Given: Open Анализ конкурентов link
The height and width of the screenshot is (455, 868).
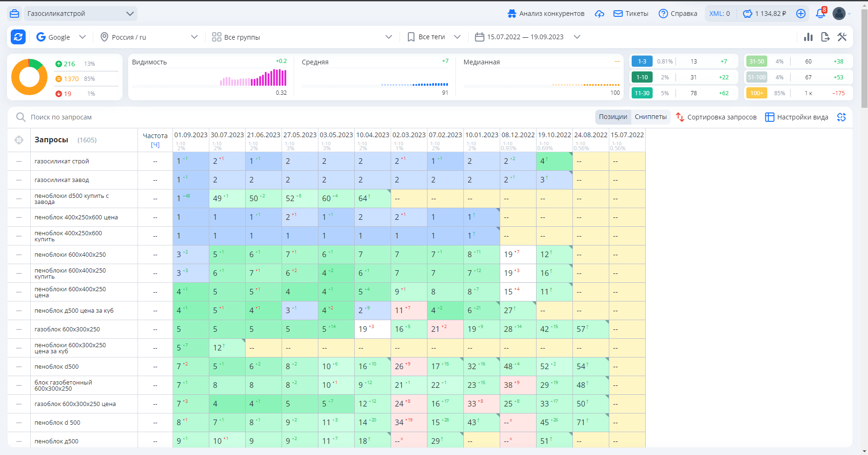Looking at the screenshot, I should coord(546,14).
